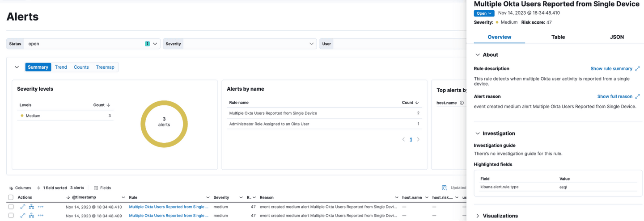The image size is (644, 221).
Task: Click the host.name info icon
Action: click(462, 103)
